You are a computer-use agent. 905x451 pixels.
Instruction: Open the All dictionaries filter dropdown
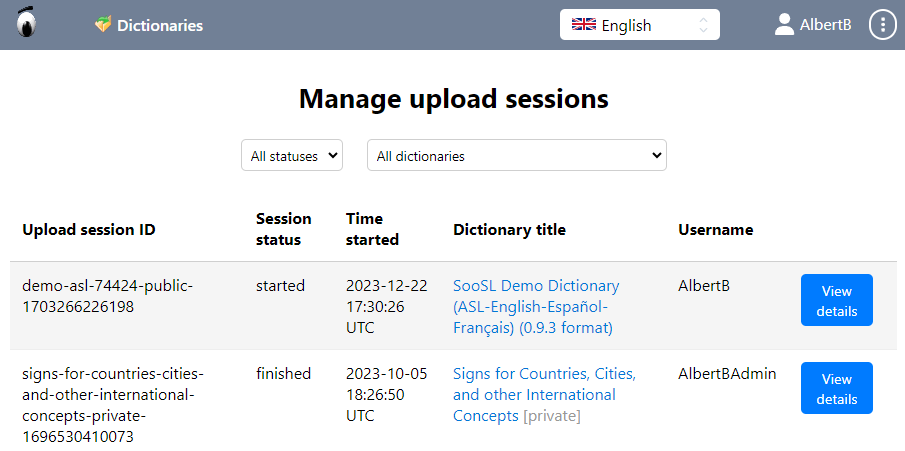516,156
